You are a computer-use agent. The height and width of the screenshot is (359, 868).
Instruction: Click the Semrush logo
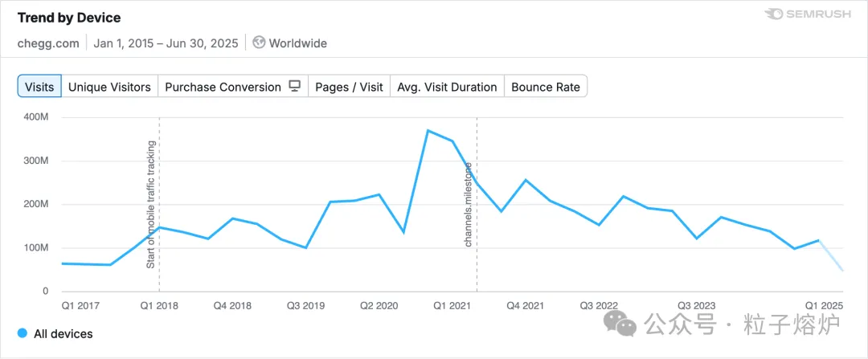[808, 14]
